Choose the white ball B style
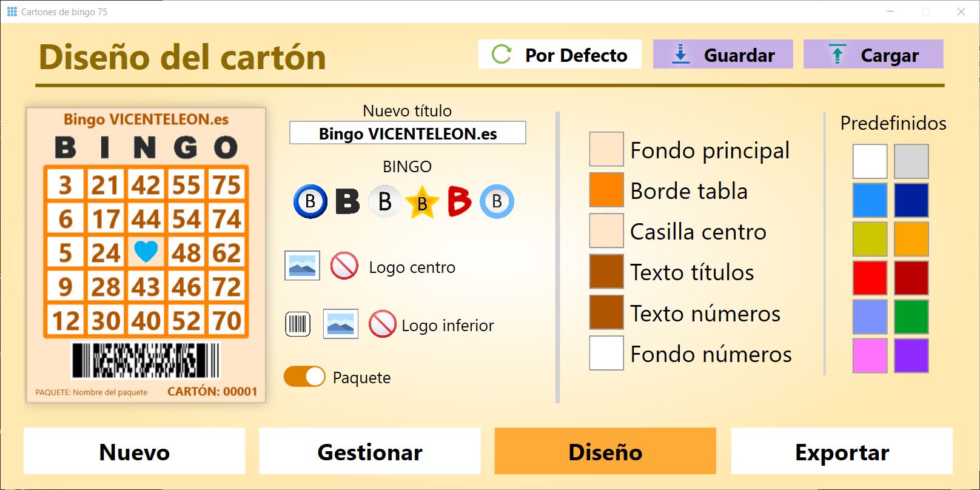The image size is (980, 490). pos(384,201)
